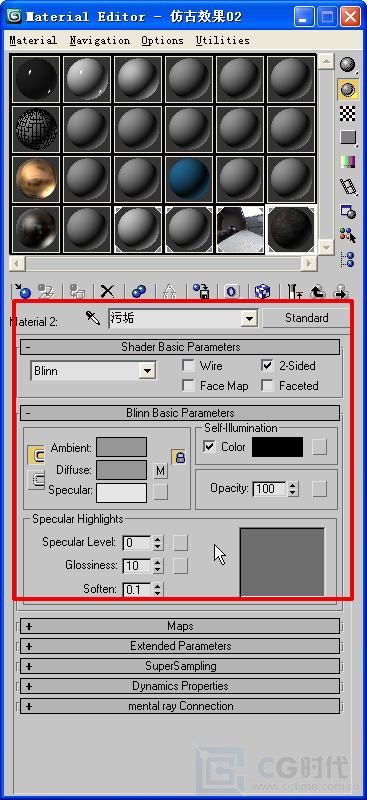Viewport: 367px width, 800px height.
Task: Open the Material menu
Action: 33,40
